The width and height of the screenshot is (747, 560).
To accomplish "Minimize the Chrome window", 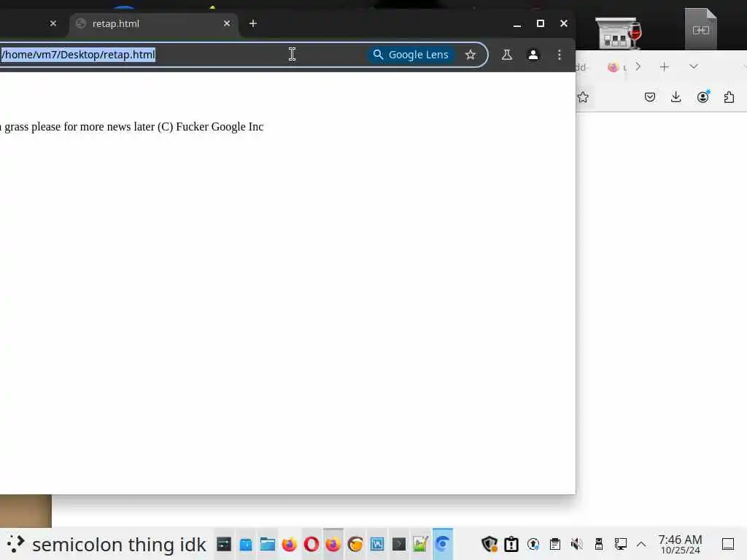I will [517, 24].
